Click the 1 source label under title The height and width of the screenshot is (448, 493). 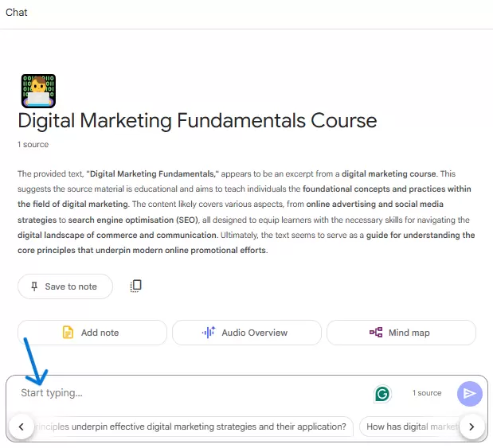[x=33, y=145]
